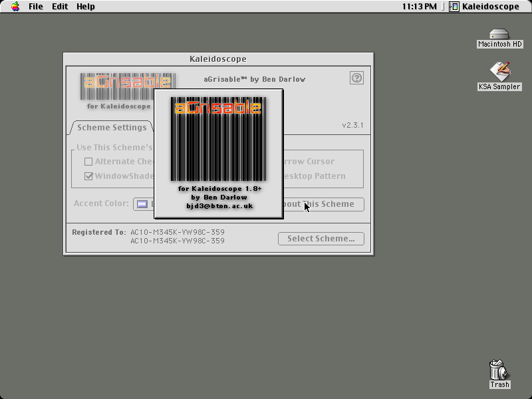
Task: Open the File menu
Action: click(36, 7)
